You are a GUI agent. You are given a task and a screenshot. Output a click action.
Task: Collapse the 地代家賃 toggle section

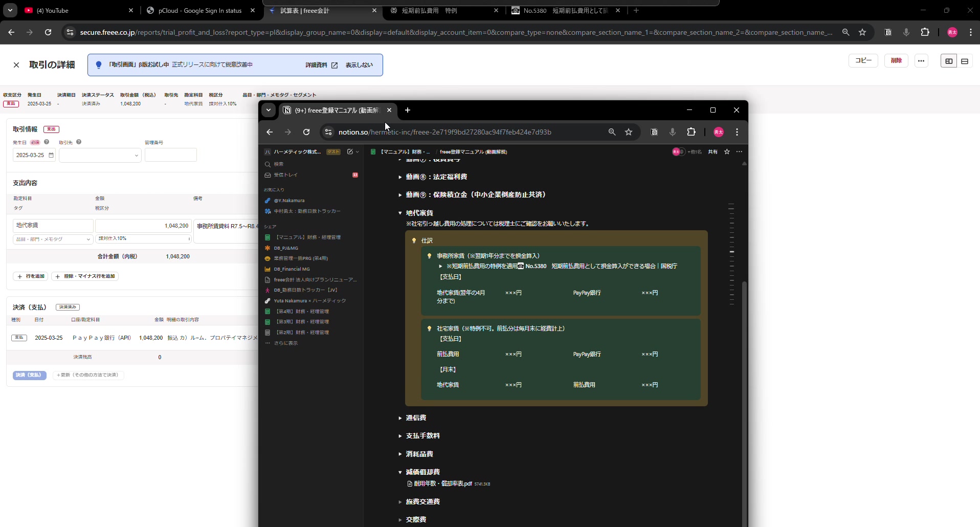(x=400, y=213)
